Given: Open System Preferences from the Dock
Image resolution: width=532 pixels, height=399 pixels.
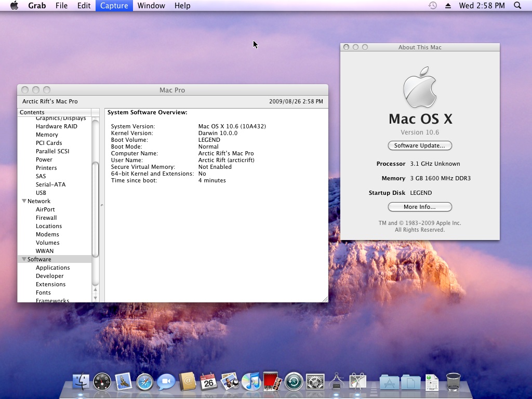Looking at the screenshot, I should (315, 382).
